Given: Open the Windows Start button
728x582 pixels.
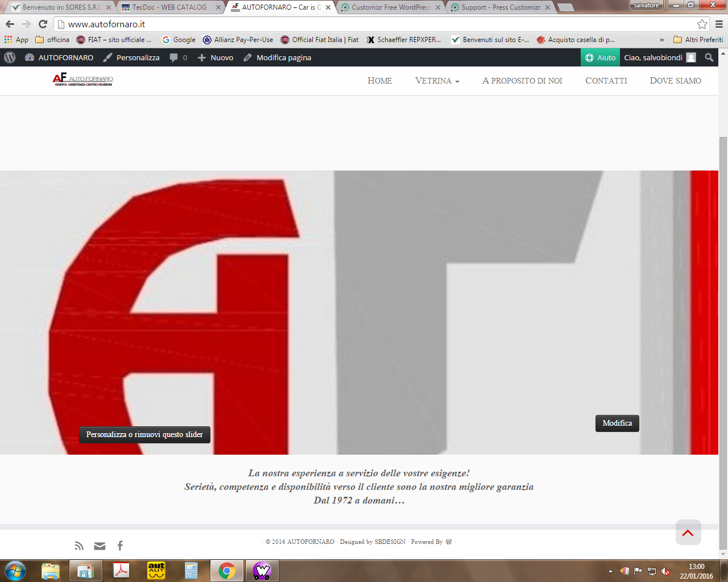Looking at the screenshot, I should (x=15, y=570).
